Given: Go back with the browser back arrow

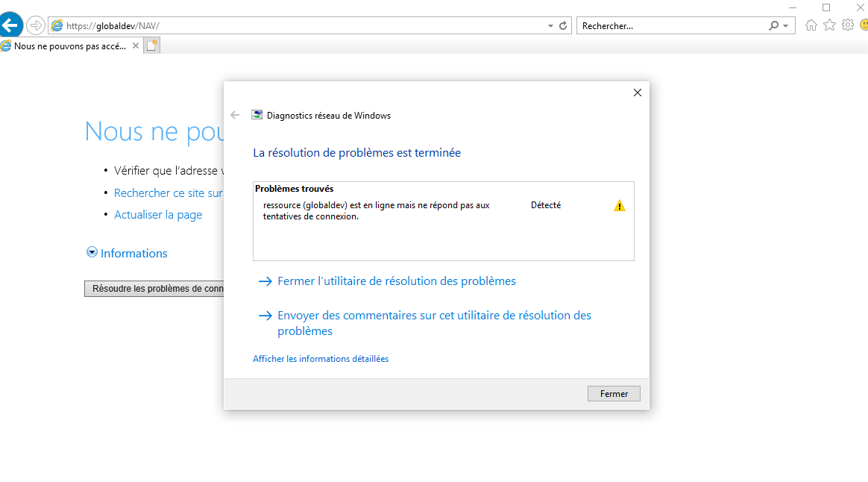Looking at the screenshot, I should point(10,25).
